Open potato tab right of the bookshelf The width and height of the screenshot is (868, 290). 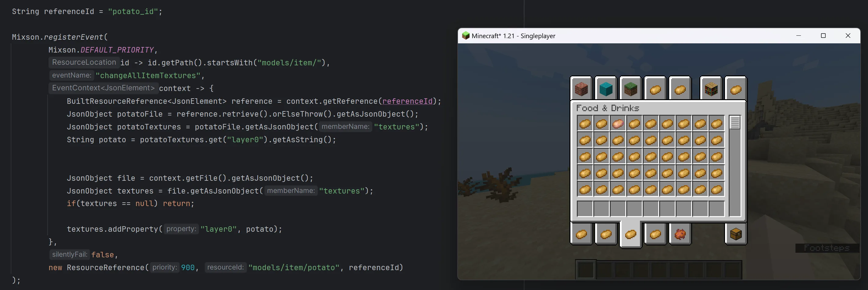[x=736, y=89]
